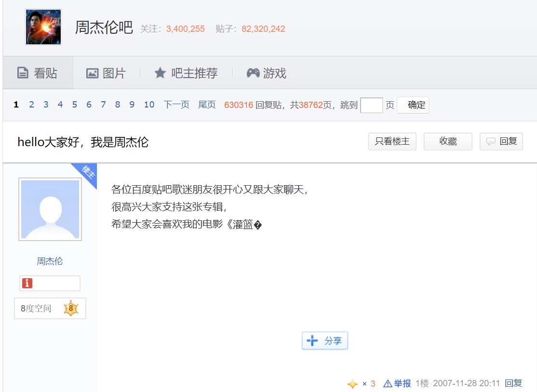Click the thread title hello大家好，我是周杰伦
This screenshot has height=392, width=537.
pos(83,142)
